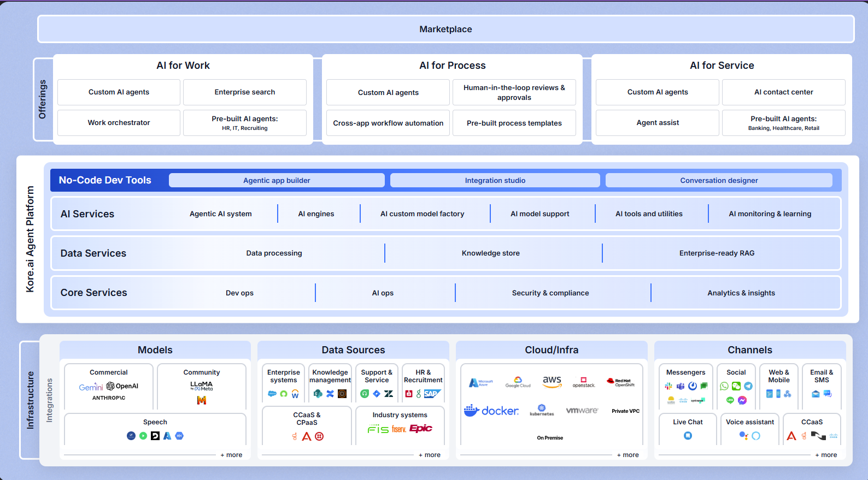
Task: Click the Marketplace banner
Action: 445,29
